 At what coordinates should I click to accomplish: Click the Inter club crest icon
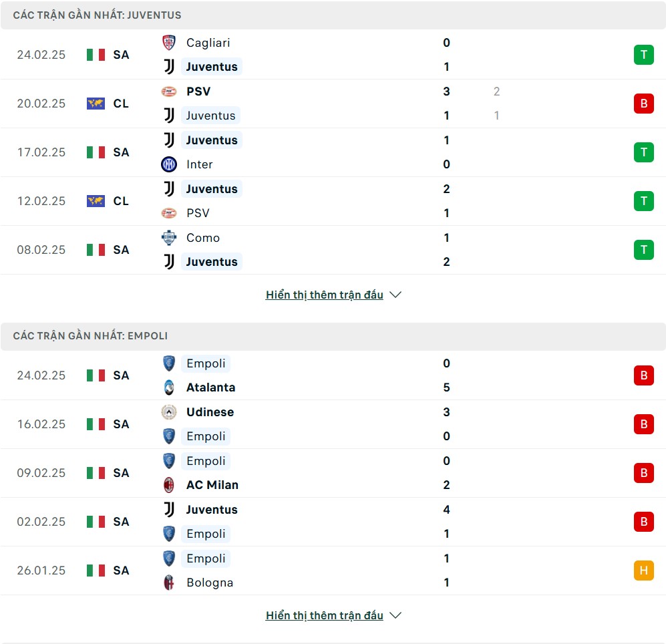point(169,164)
